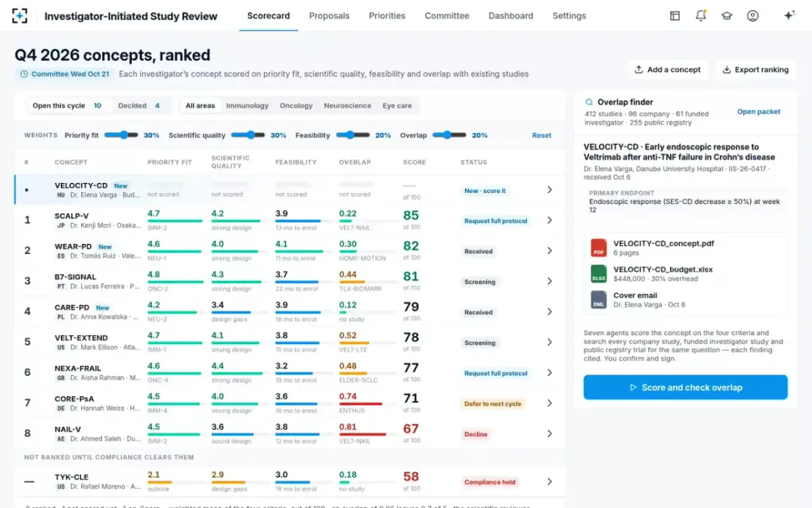Click WEAR-PD score 82

411,246
